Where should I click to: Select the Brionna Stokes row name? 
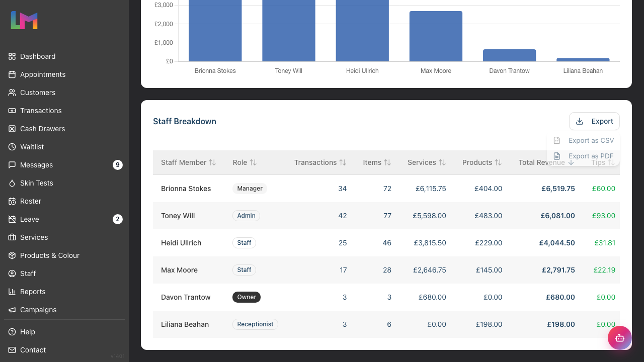(x=186, y=189)
